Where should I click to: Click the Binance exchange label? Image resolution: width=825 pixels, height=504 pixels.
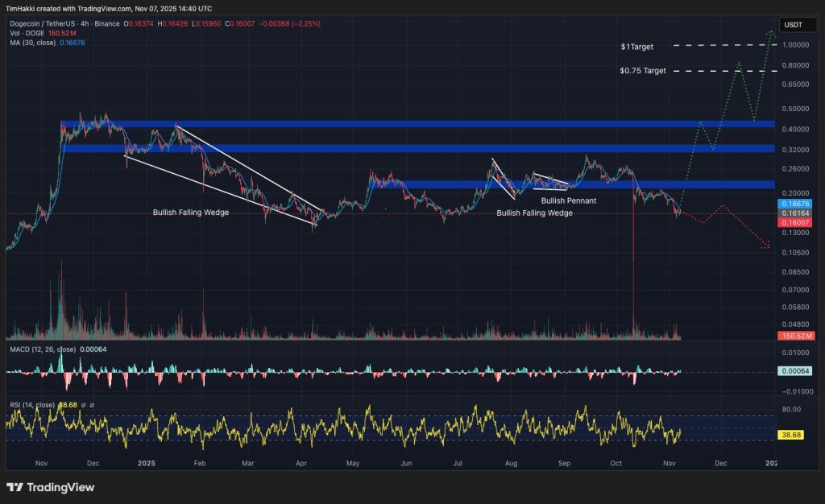click(x=106, y=24)
